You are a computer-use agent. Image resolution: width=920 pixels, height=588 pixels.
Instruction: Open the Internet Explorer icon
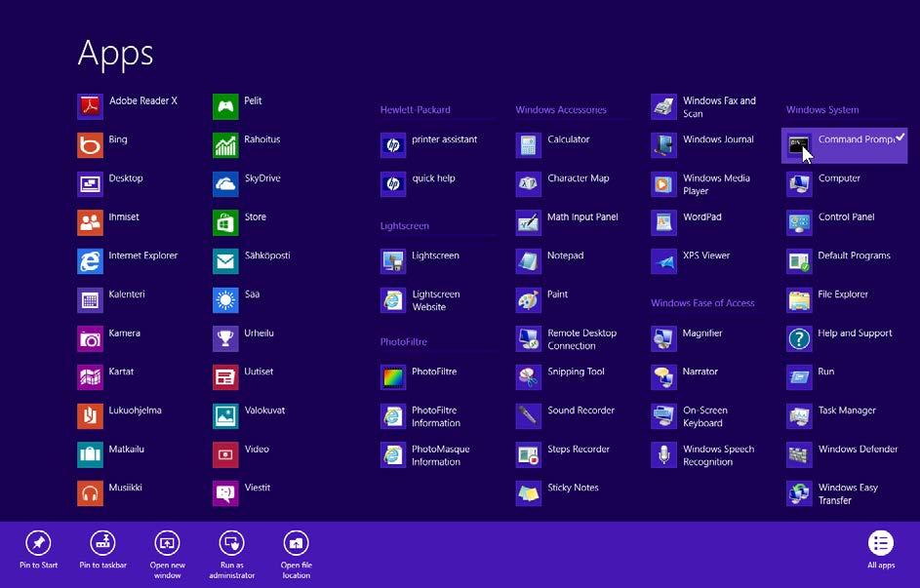point(90,261)
